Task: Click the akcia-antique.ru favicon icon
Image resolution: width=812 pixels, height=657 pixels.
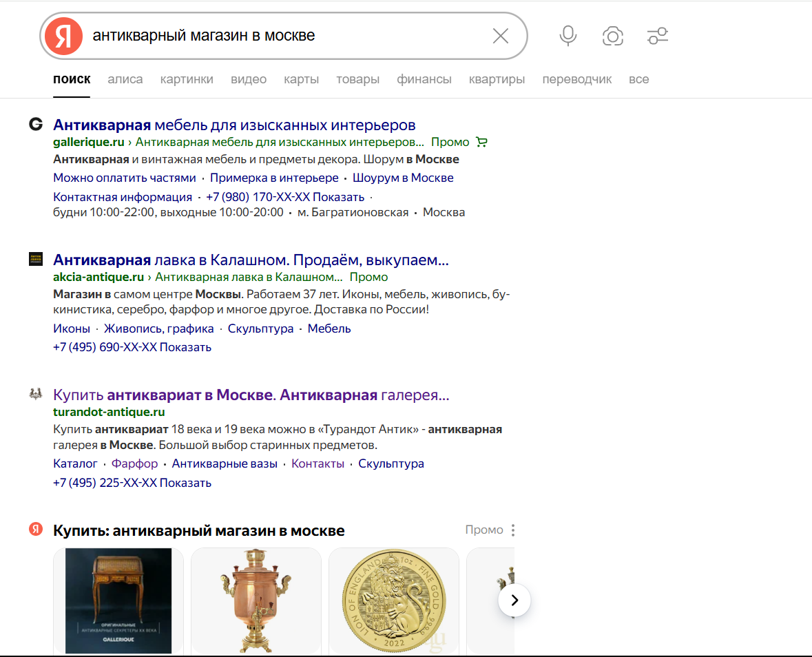Action: pos(36,259)
